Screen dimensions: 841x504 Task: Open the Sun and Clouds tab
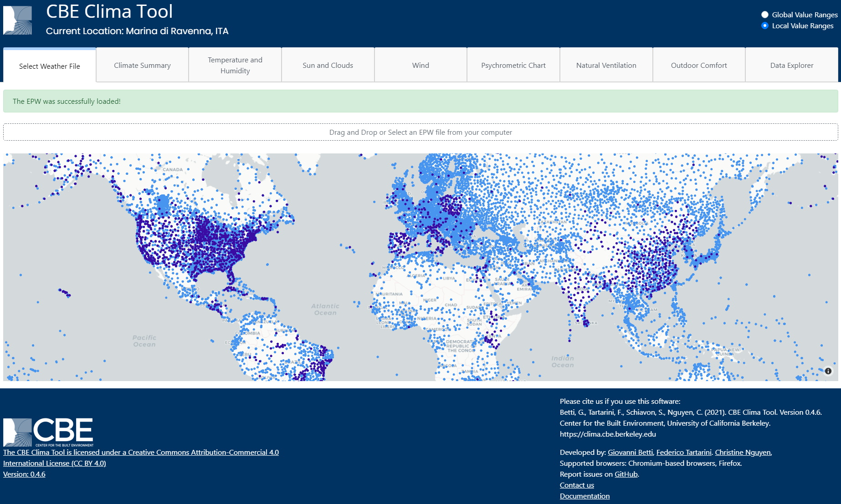click(x=328, y=65)
